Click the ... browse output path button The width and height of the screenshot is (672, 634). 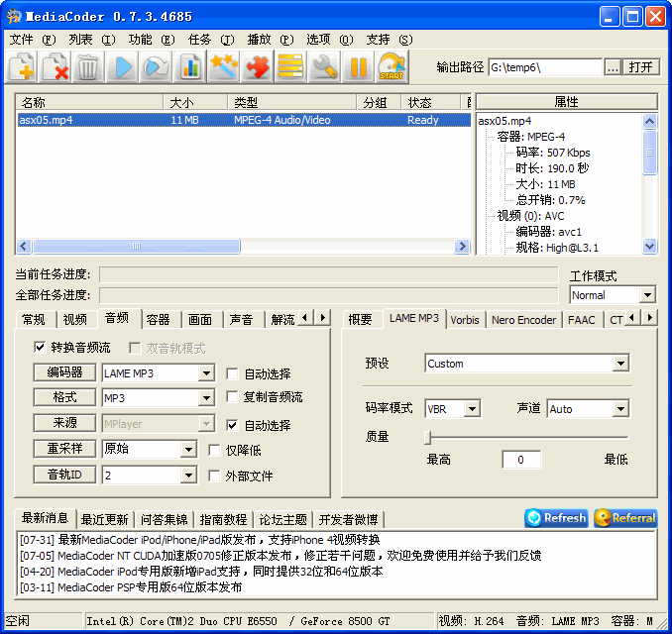pos(613,67)
